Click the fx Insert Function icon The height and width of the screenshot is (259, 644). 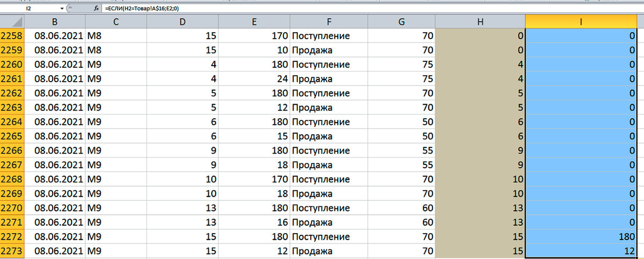coord(96,9)
